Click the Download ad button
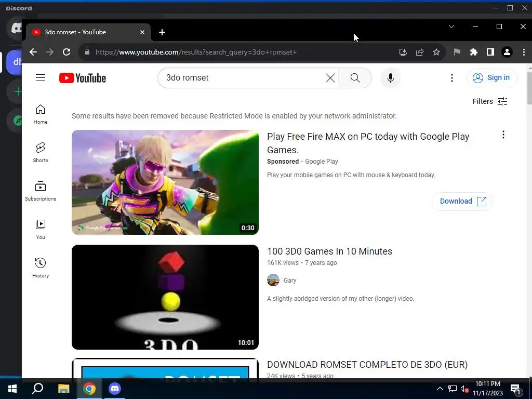 click(x=462, y=201)
